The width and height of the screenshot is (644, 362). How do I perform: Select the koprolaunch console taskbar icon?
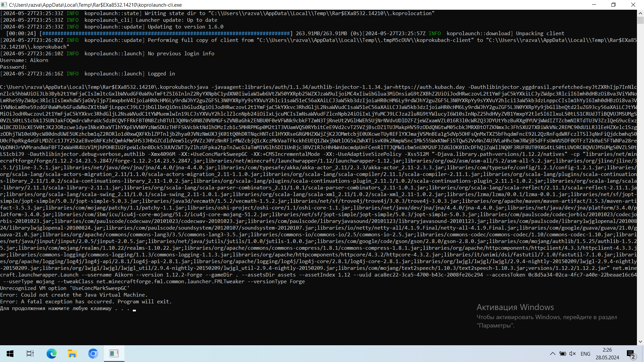coord(114,354)
